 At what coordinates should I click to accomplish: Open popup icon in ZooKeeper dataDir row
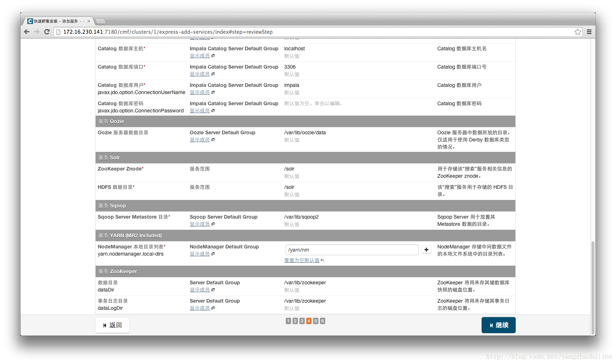tap(213, 290)
